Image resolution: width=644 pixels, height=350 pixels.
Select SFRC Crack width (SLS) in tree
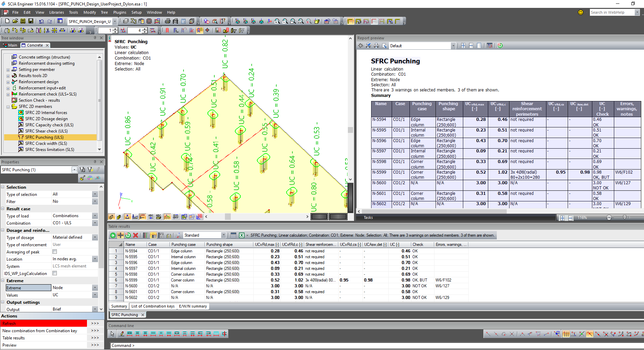coord(46,143)
